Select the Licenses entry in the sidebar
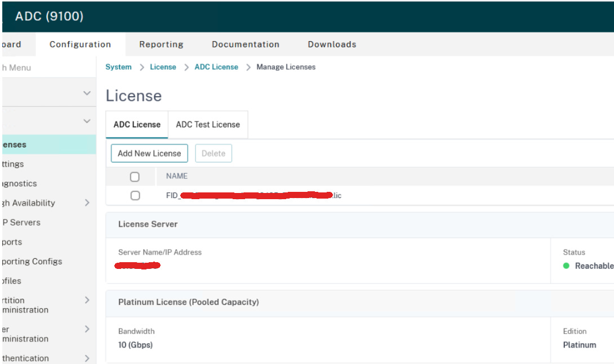 (x=17, y=144)
